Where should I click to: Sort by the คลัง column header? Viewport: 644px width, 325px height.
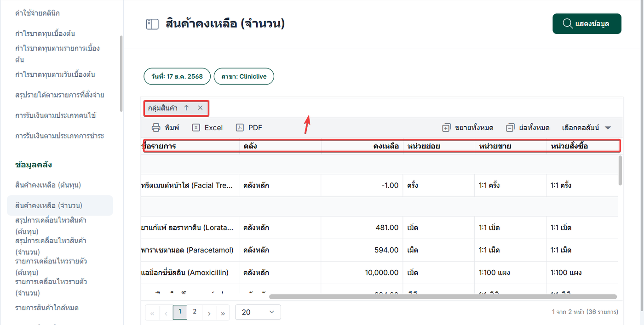[280, 146]
